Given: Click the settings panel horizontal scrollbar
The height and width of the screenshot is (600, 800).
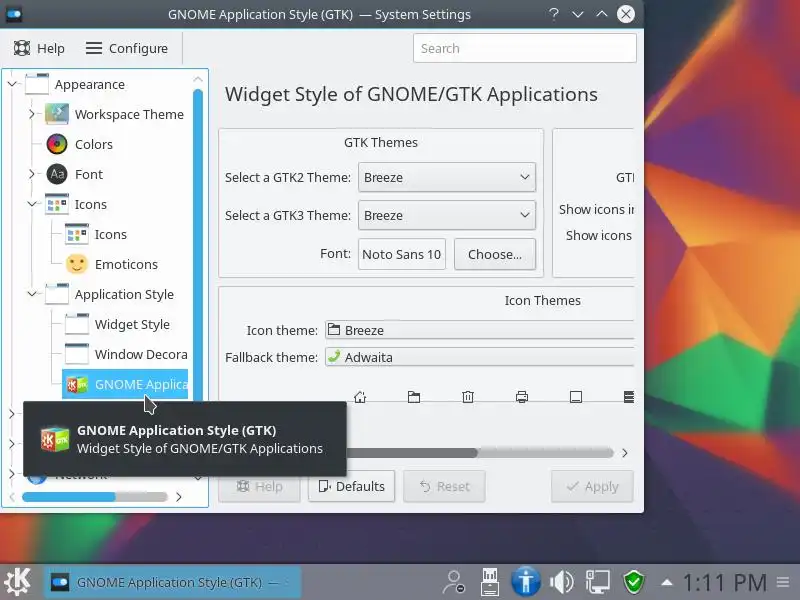Looking at the screenshot, I should [x=480, y=453].
